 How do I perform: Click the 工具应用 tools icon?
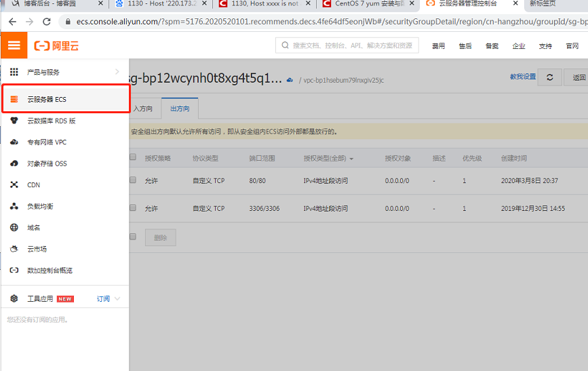[x=14, y=298]
